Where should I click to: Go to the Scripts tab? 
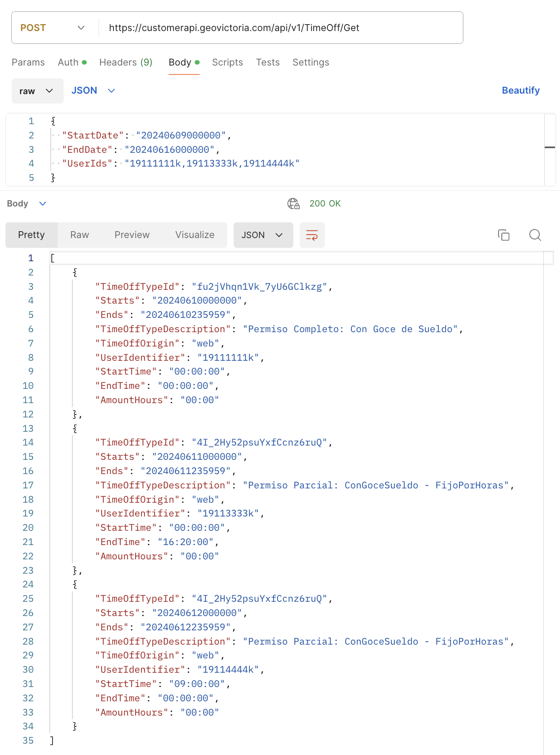click(227, 63)
